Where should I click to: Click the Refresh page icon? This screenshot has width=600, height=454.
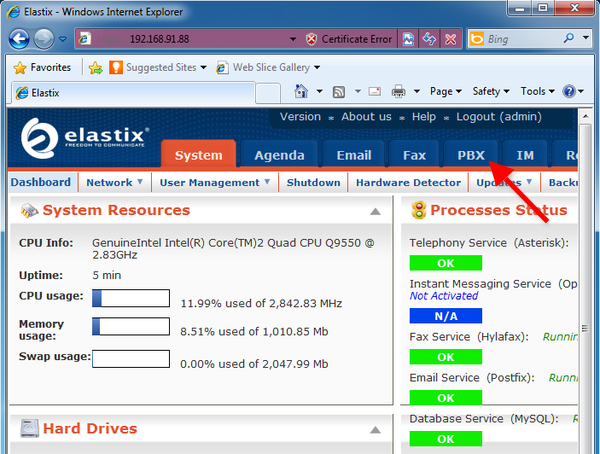click(x=429, y=39)
